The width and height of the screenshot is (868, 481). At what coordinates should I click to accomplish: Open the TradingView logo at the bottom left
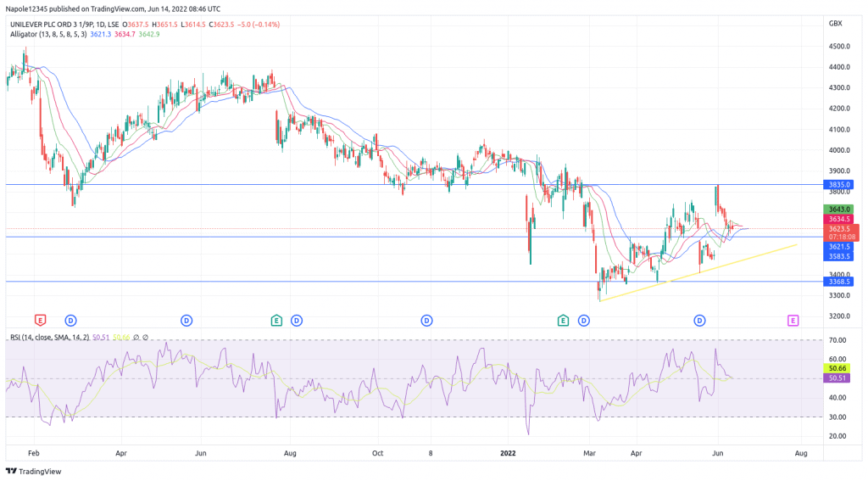click(33, 471)
